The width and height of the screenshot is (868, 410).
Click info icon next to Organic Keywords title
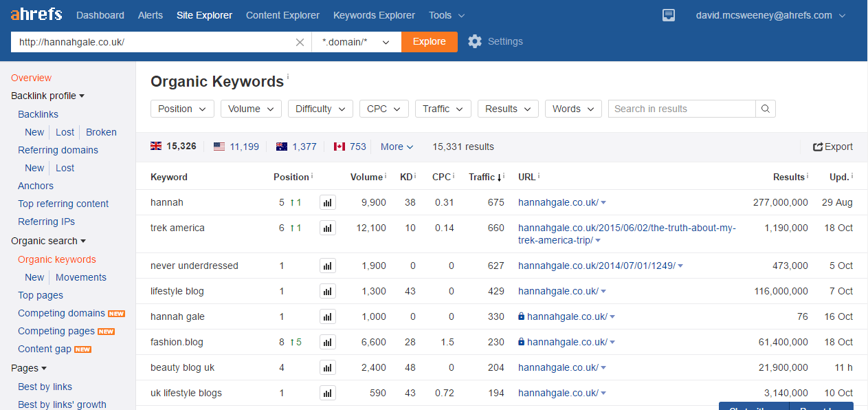coord(288,77)
